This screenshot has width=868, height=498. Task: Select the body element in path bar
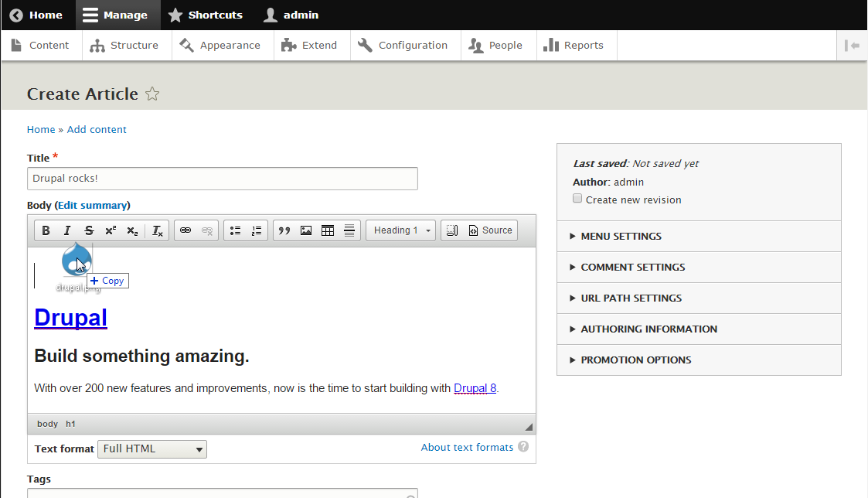[x=48, y=424]
